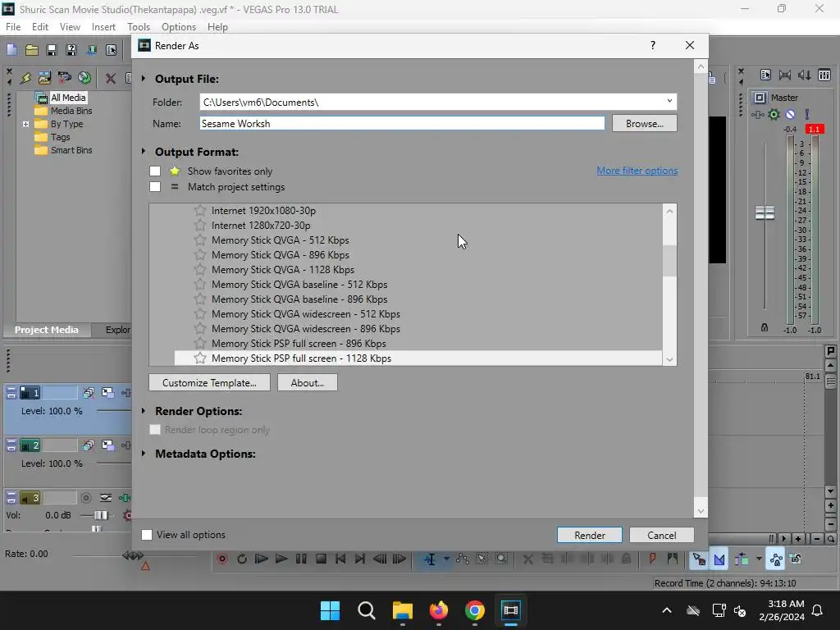840x630 pixels.
Task: Click Play From Start button
Action: pyautogui.click(x=262, y=559)
